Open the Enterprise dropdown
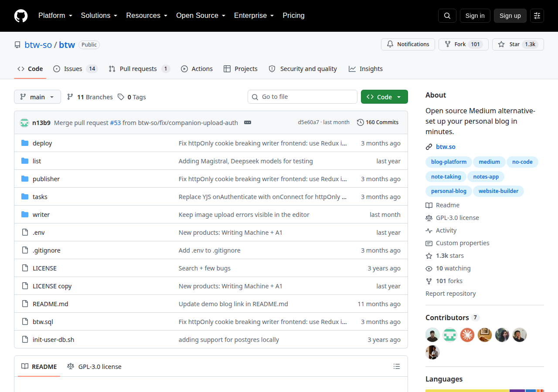The image size is (558, 392). coord(254,16)
